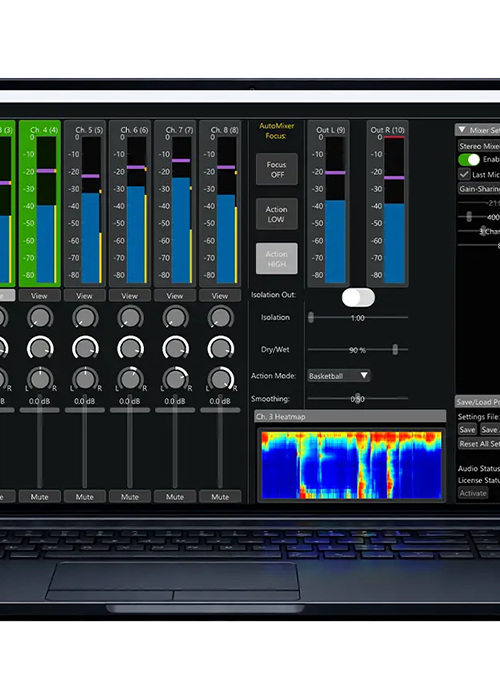
Task: Click the Settings File label
Action: [478, 417]
